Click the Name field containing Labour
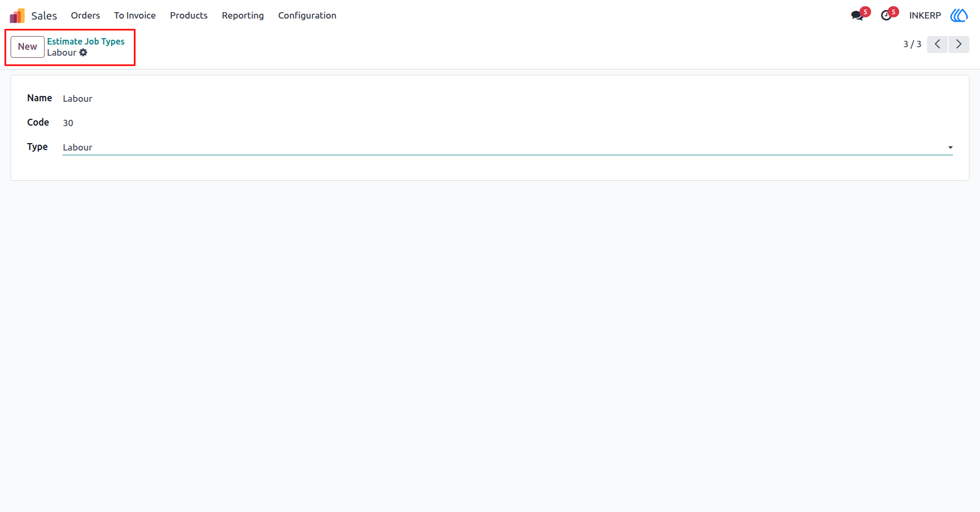The height and width of the screenshot is (512, 980). click(507, 99)
